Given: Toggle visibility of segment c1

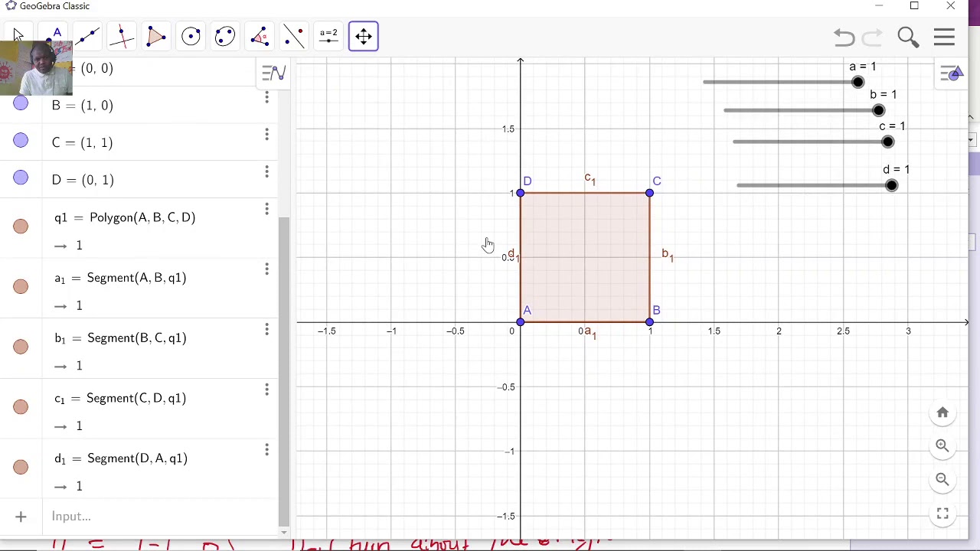Looking at the screenshot, I should pyautogui.click(x=21, y=407).
